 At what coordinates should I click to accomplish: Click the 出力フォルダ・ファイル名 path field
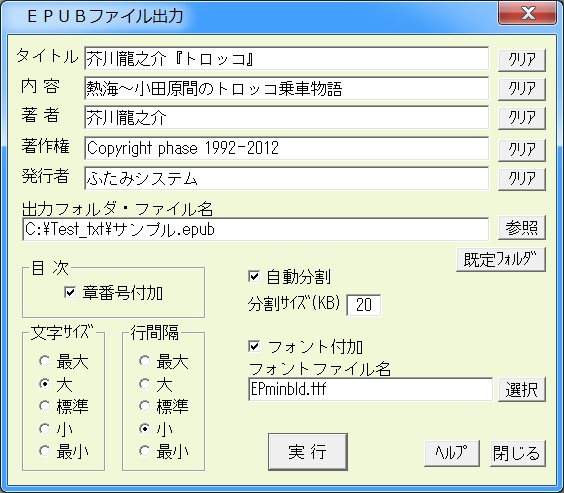[x=255, y=229]
